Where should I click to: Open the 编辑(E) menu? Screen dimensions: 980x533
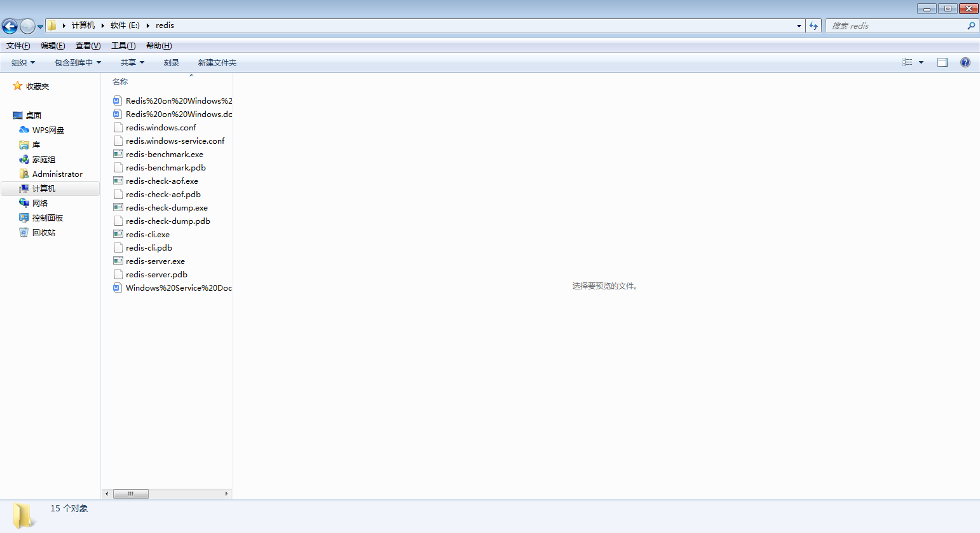coord(53,46)
